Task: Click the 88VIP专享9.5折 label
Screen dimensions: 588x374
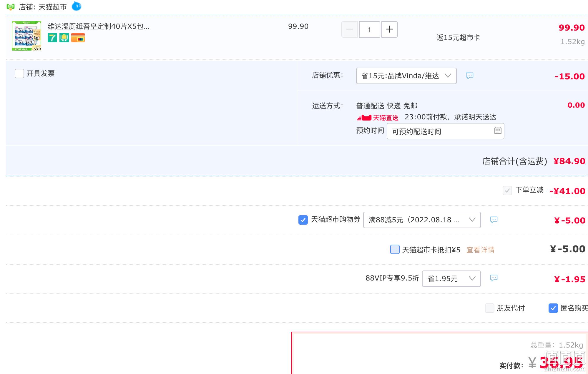Action: (392, 278)
